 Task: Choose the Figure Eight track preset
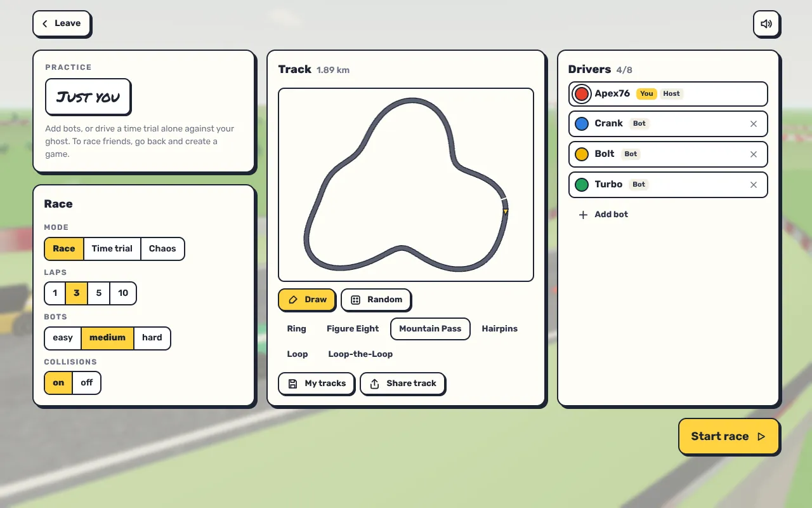pyautogui.click(x=353, y=329)
